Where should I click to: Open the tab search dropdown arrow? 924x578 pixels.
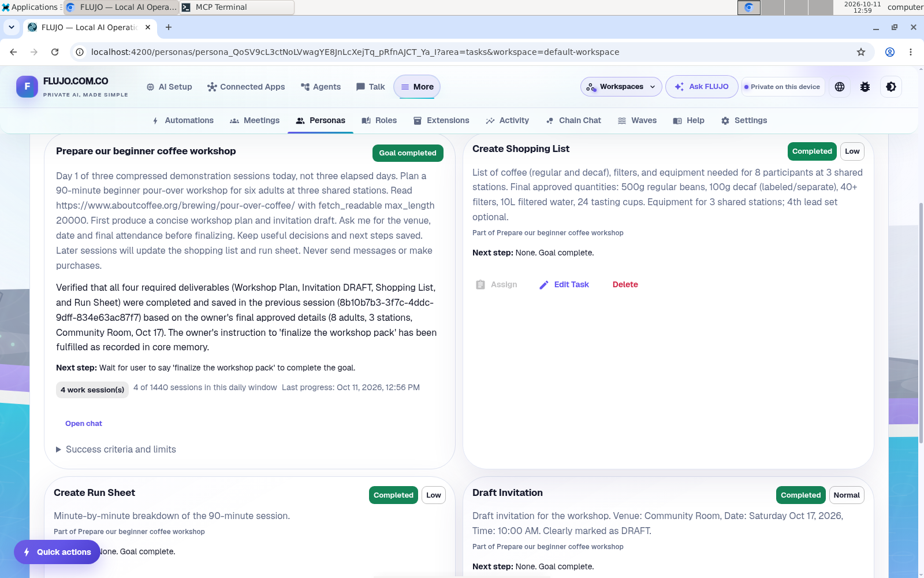11,27
